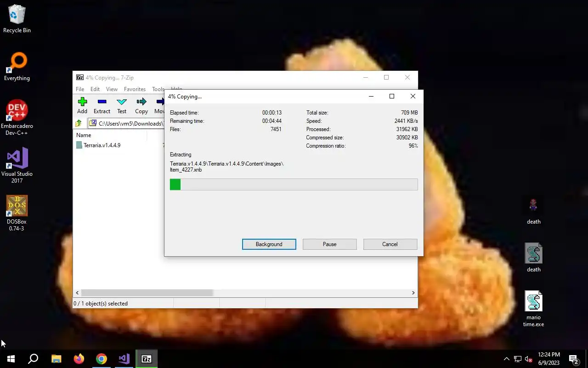
Task: Open the Windows Start menu
Action: (x=11, y=359)
